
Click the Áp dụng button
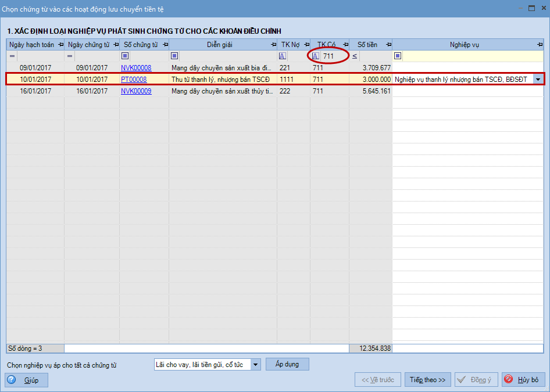tap(287, 364)
